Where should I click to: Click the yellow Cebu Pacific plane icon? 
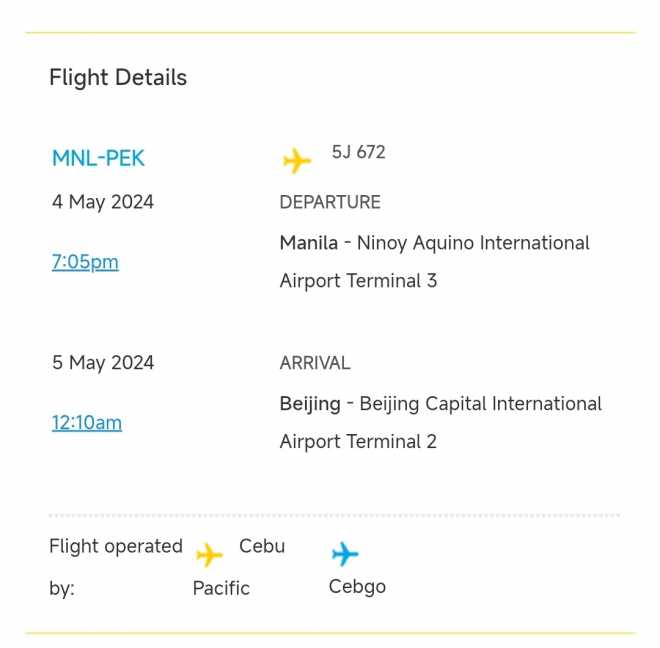coord(209,555)
